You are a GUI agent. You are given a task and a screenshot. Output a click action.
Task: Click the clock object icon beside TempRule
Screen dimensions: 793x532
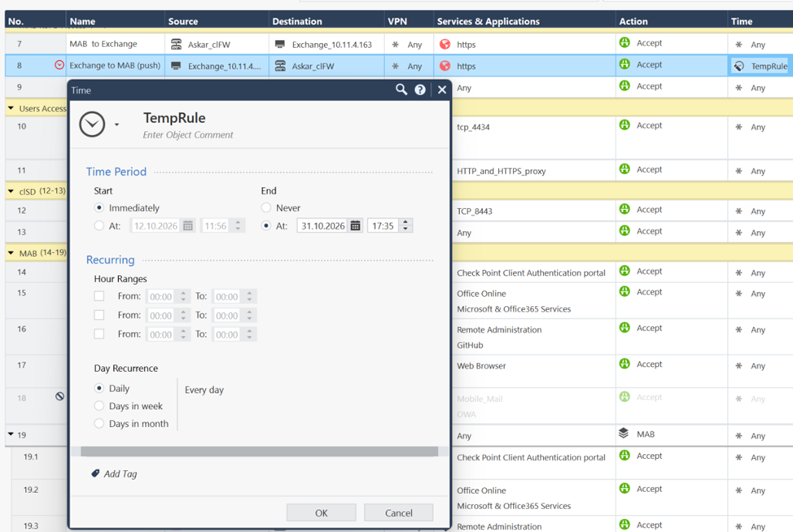pos(92,124)
